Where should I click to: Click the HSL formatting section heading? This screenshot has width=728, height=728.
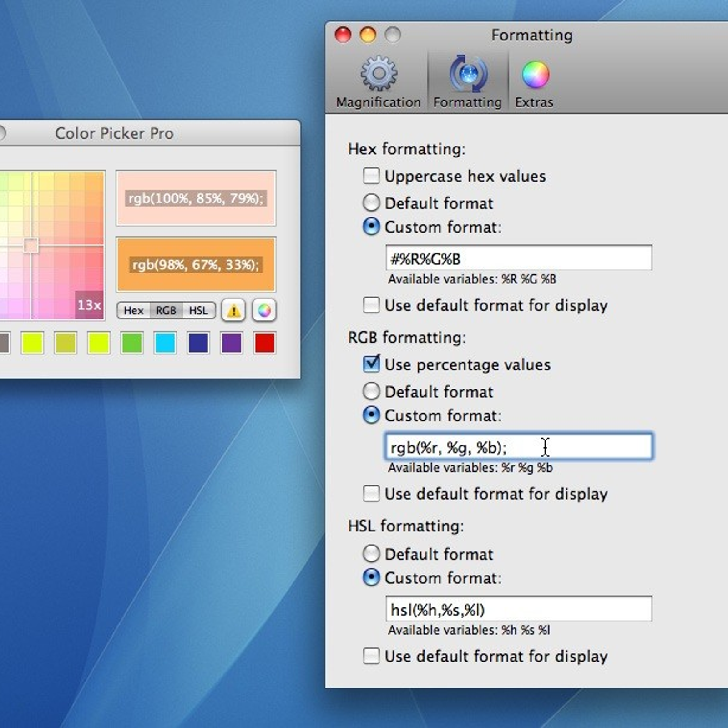coord(406,526)
